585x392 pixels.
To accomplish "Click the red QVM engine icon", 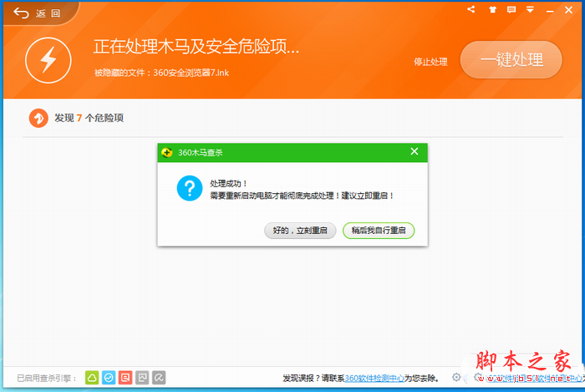I will pos(125,378).
